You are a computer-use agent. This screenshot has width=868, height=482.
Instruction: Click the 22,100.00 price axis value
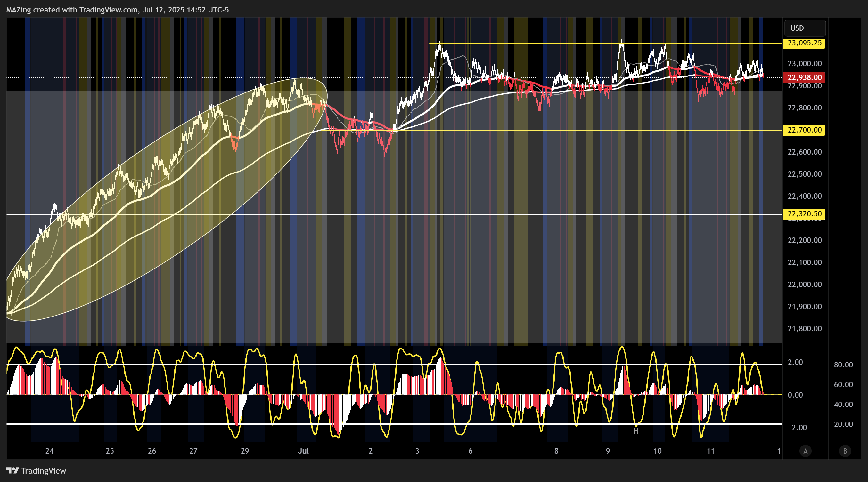pos(804,262)
